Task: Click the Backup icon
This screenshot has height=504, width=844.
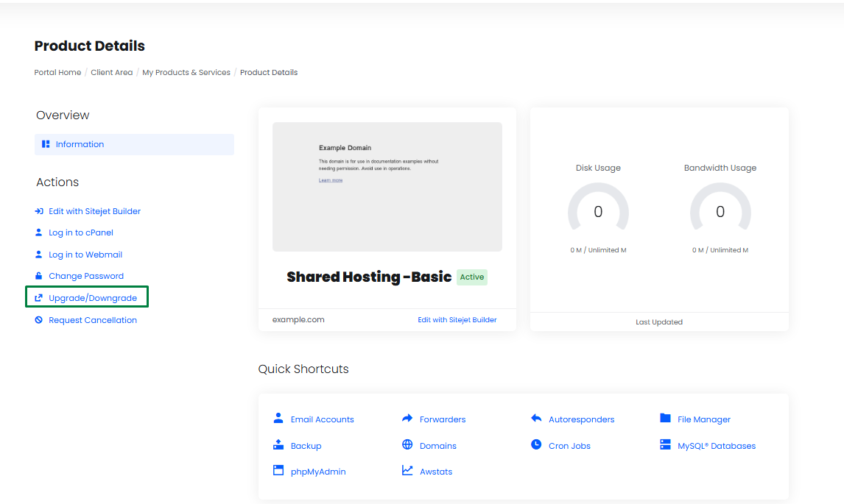Action: coord(278,444)
